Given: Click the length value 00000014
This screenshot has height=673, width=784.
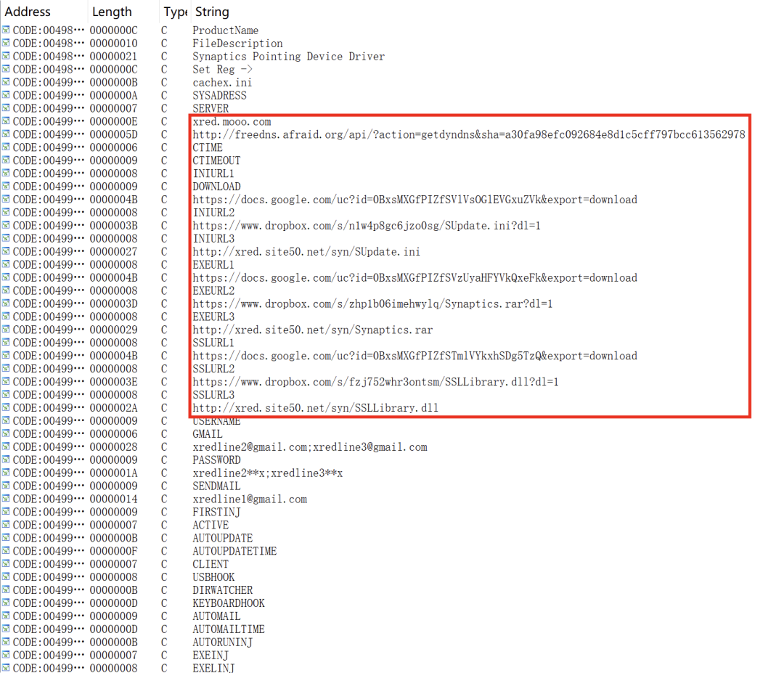Looking at the screenshot, I should (113, 499).
